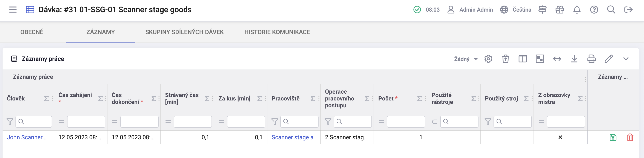Image resolution: width=644 pixels, height=158 pixels.
Task: Click the logout icon
Action: (x=629, y=10)
